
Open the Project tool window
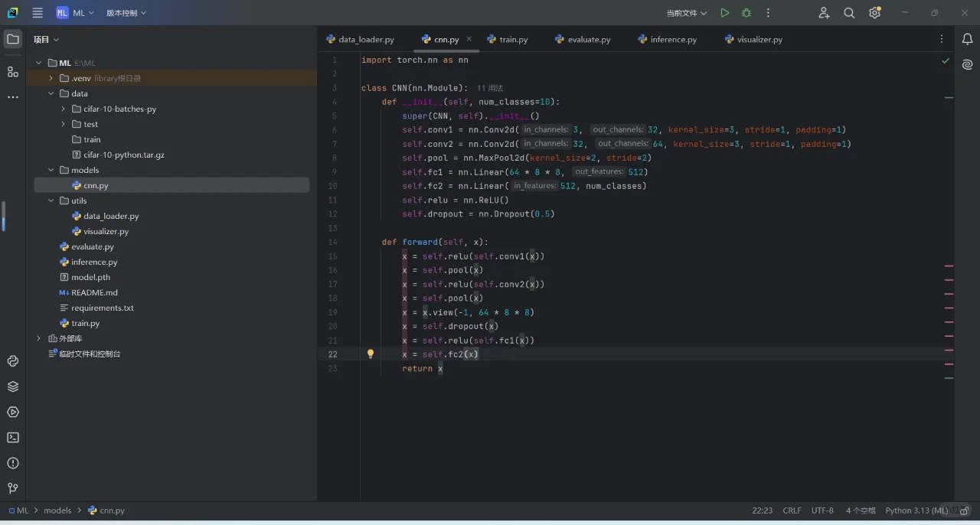pyautogui.click(x=13, y=39)
